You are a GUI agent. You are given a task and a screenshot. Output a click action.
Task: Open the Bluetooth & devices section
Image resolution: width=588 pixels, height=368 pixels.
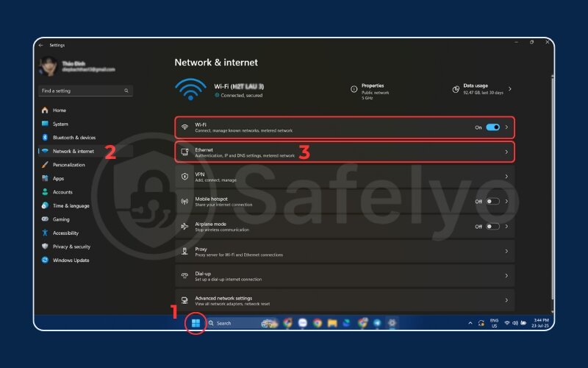(73, 138)
